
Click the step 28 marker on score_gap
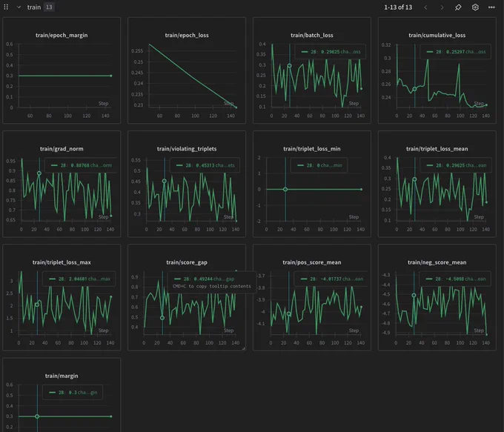tap(162, 318)
